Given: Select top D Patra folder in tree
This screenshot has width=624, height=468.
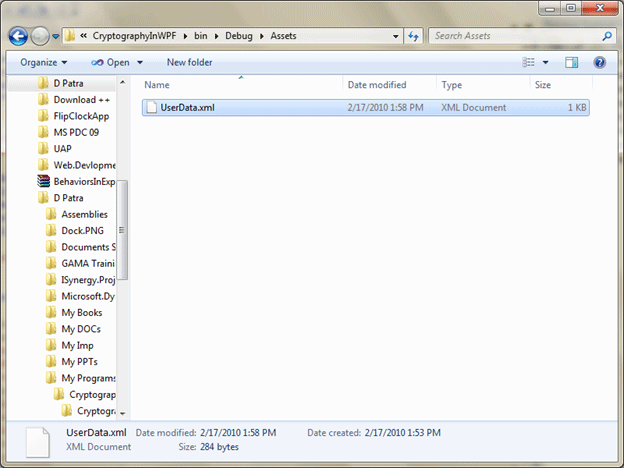Looking at the screenshot, I should coord(68,83).
